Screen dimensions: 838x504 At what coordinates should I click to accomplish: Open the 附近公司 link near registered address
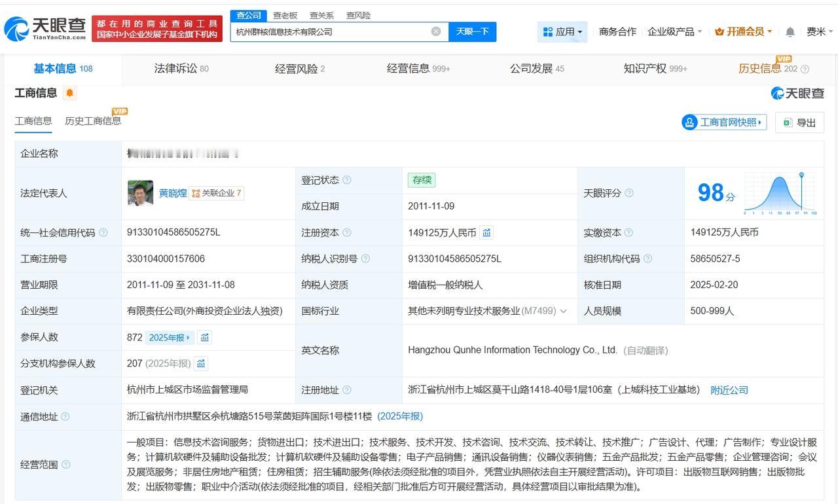click(731, 389)
